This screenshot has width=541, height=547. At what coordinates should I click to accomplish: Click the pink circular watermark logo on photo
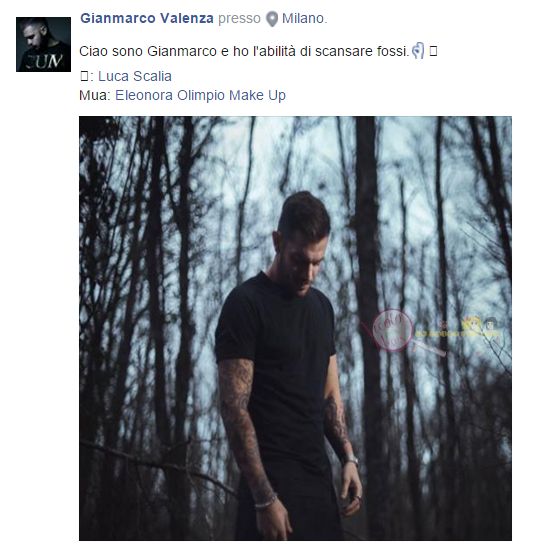pyautogui.click(x=392, y=330)
